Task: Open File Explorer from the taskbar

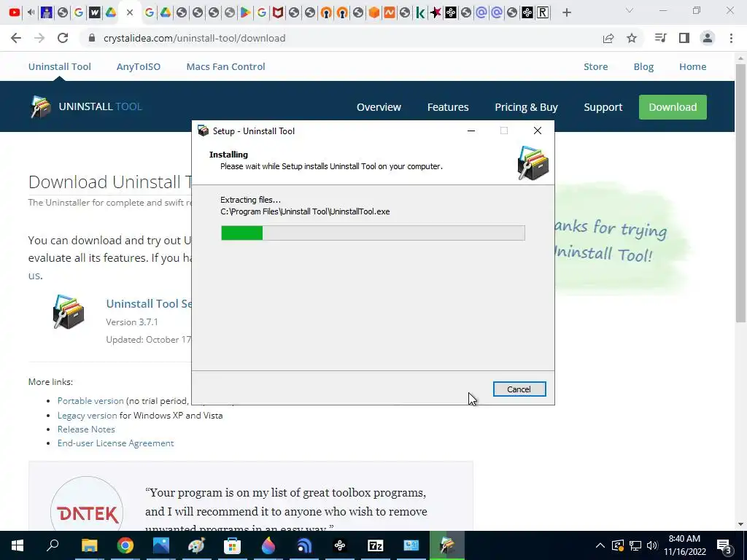Action: pyautogui.click(x=89, y=545)
